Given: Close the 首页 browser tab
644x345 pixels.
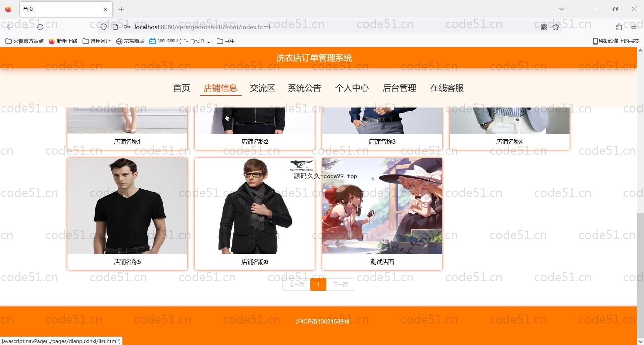Looking at the screenshot, I should tap(105, 9).
